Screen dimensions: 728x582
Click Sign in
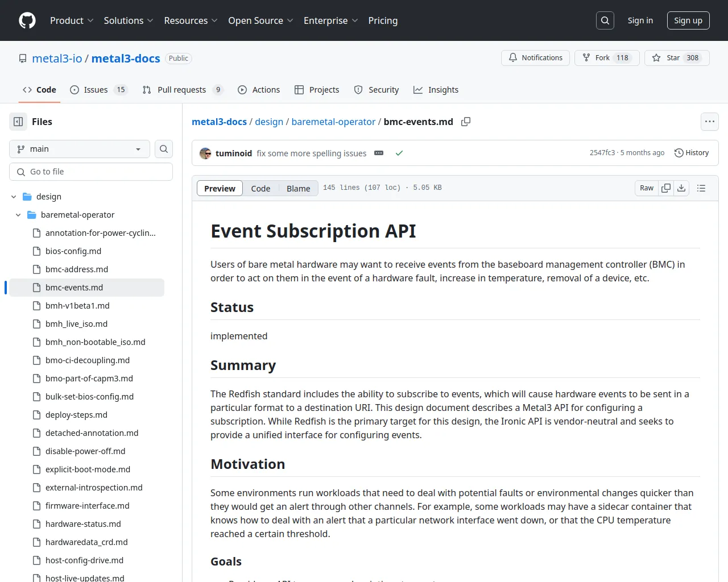point(640,20)
